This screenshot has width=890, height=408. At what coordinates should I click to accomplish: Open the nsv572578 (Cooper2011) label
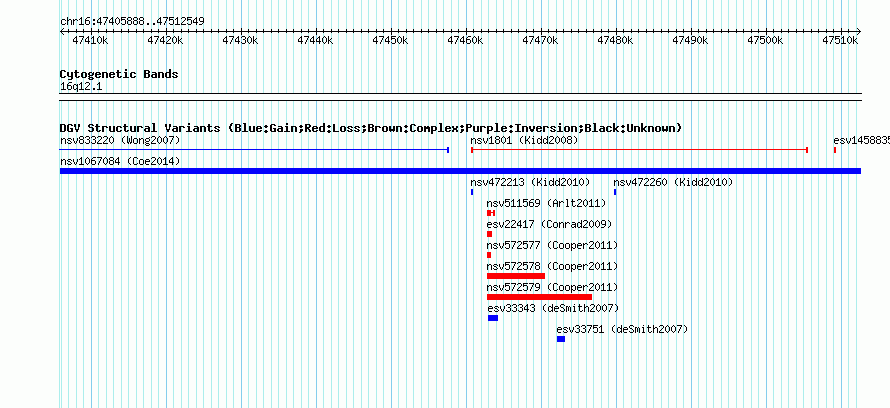[x=552, y=266]
